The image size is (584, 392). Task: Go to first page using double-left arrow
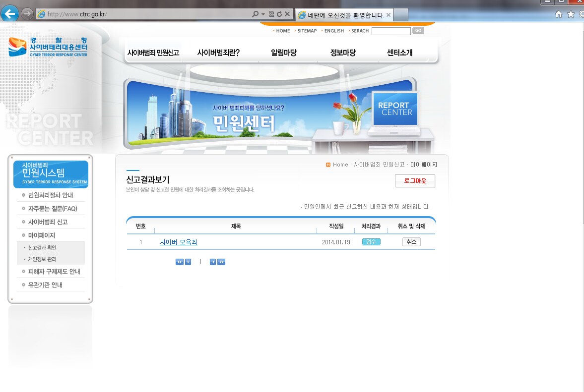(180, 262)
